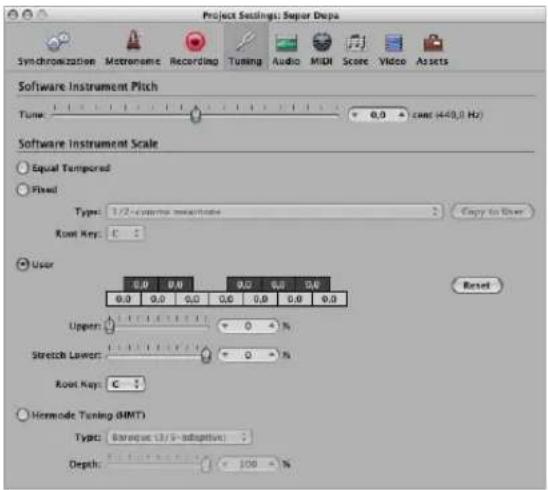Image resolution: width=548 pixels, height=490 pixels.
Task: Decrease the Stretch Lower percentage arrow
Action: pos(225,355)
